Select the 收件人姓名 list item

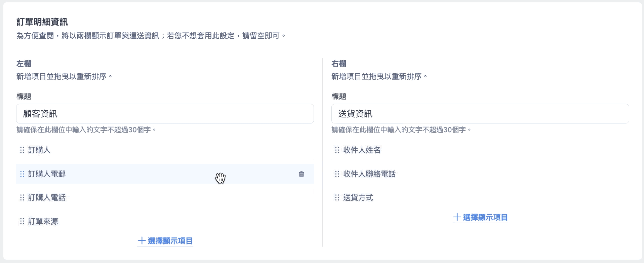click(x=480, y=150)
